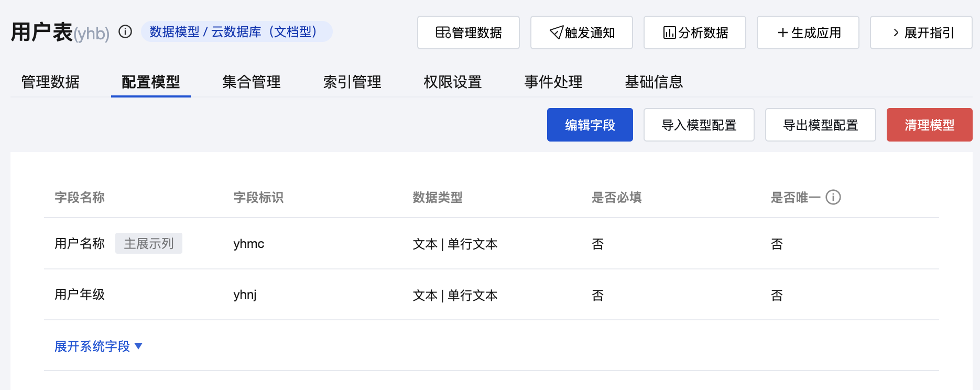The width and height of the screenshot is (980, 390).
Task: Go to 索引管理 tab
Action: click(352, 82)
